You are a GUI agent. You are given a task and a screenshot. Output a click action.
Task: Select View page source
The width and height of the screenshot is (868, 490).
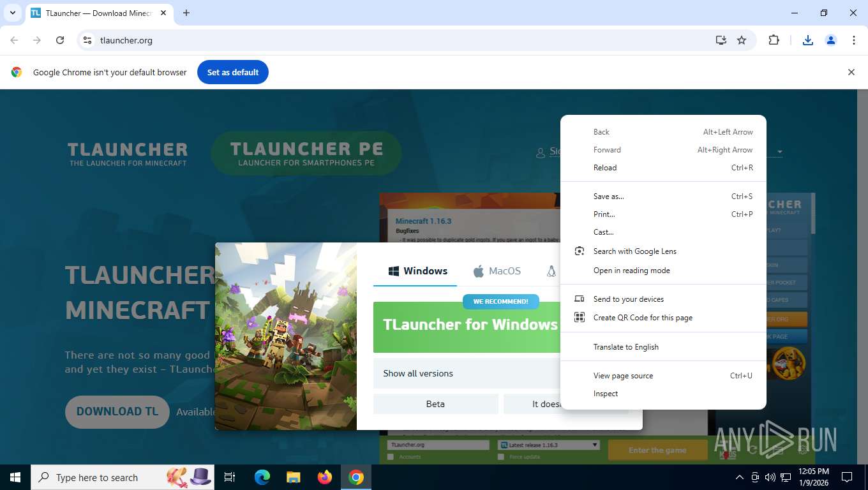tap(664, 376)
